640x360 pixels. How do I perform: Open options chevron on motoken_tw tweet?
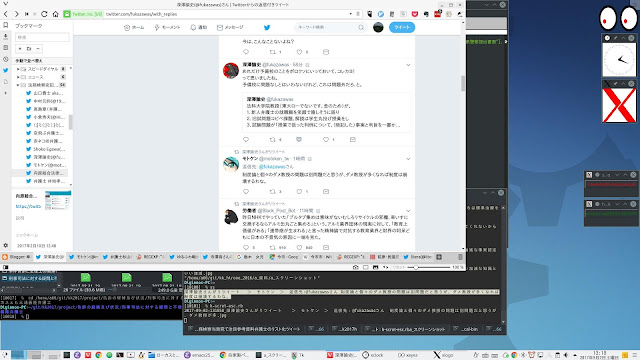[408, 159]
